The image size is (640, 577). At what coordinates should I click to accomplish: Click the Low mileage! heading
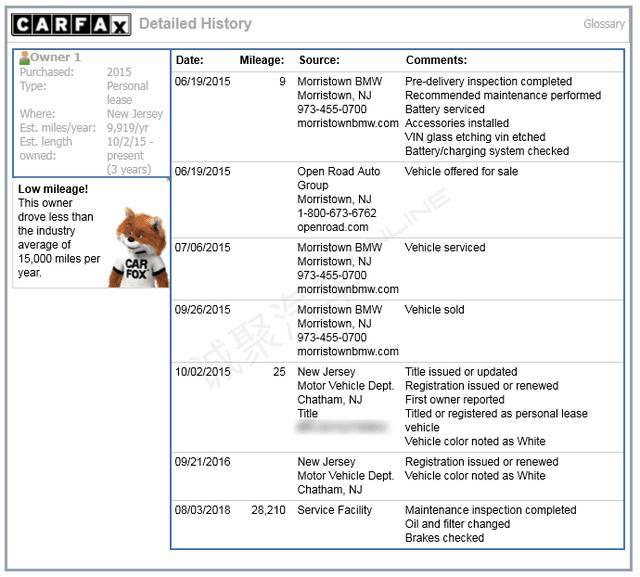point(53,189)
